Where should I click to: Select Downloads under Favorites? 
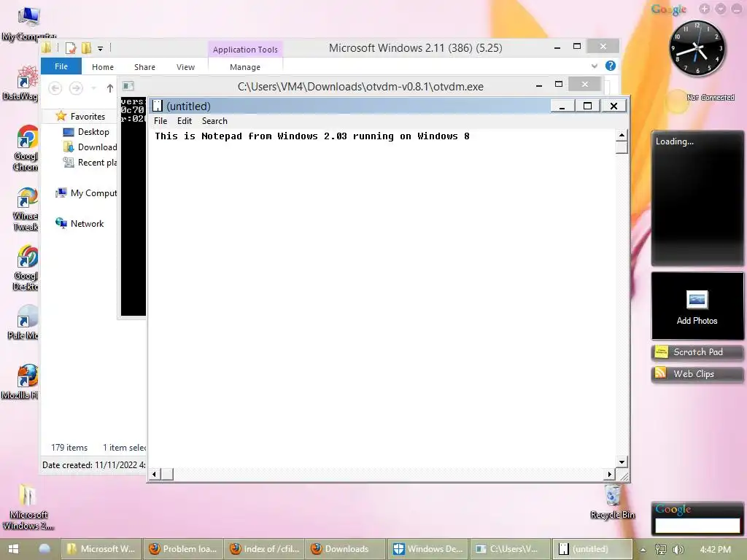click(90, 147)
